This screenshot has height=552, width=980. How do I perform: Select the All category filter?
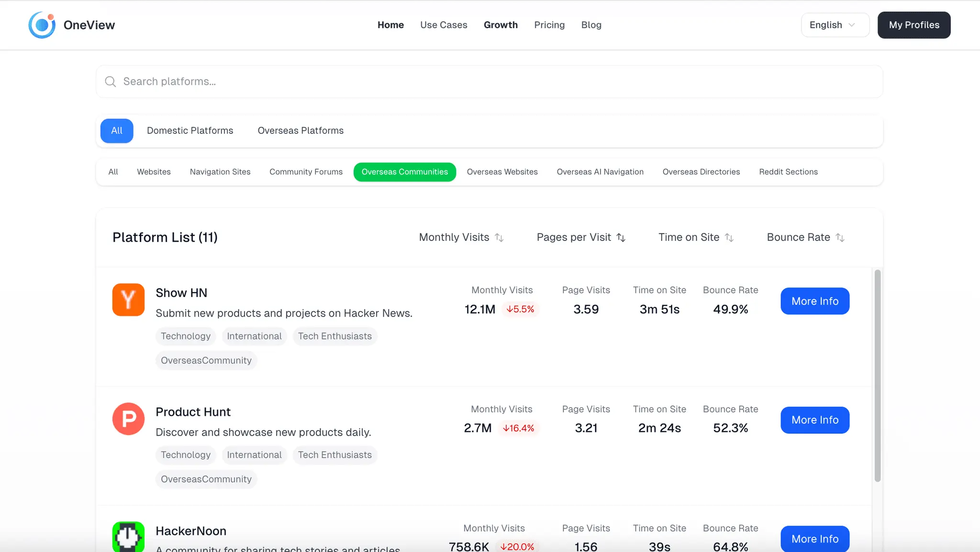point(113,172)
